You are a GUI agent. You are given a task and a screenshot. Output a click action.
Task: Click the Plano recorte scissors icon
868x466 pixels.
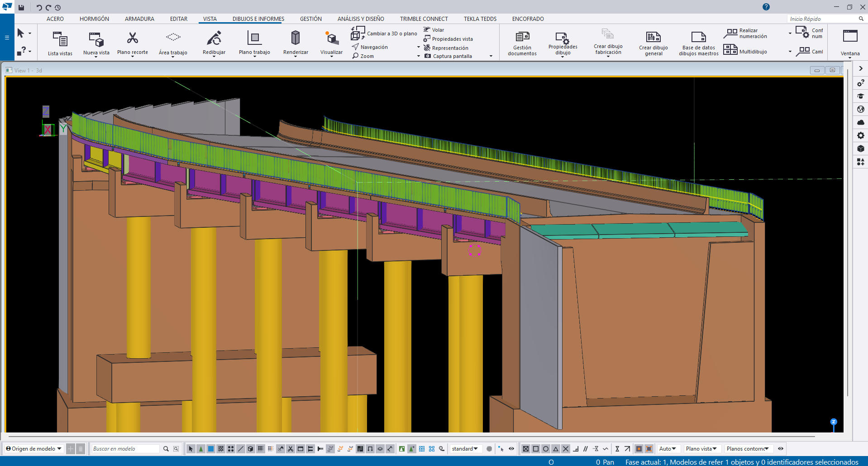132,38
